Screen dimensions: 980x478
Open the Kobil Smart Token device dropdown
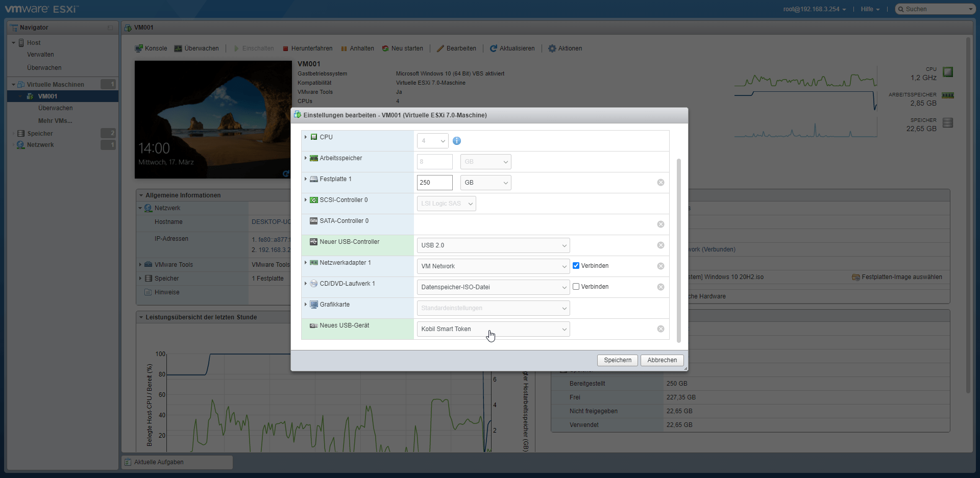coord(493,329)
